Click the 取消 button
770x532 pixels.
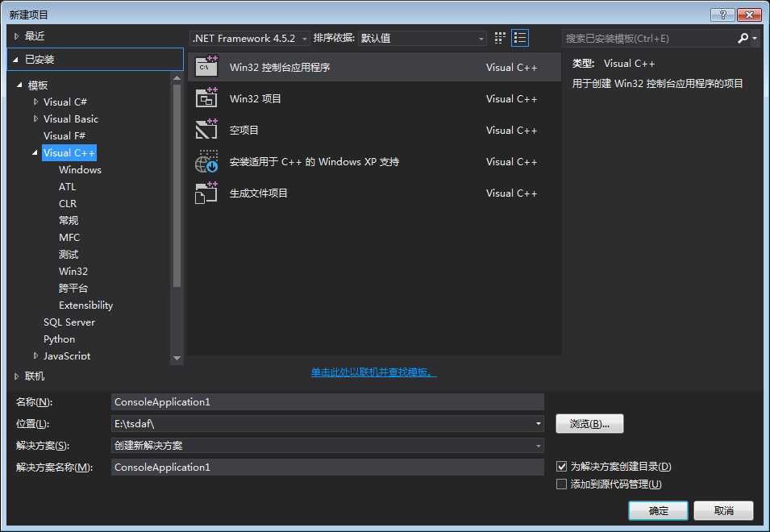(723, 510)
